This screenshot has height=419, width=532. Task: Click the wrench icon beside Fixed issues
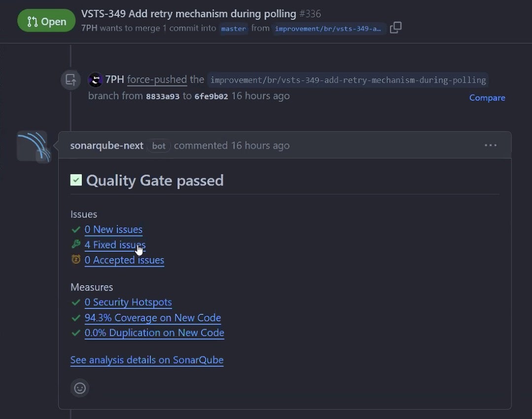[x=75, y=244]
